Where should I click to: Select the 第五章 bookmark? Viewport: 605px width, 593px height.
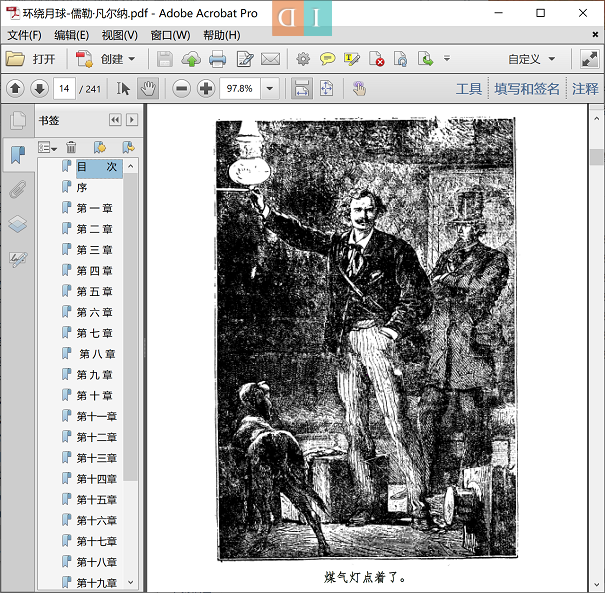tap(95, 292)
